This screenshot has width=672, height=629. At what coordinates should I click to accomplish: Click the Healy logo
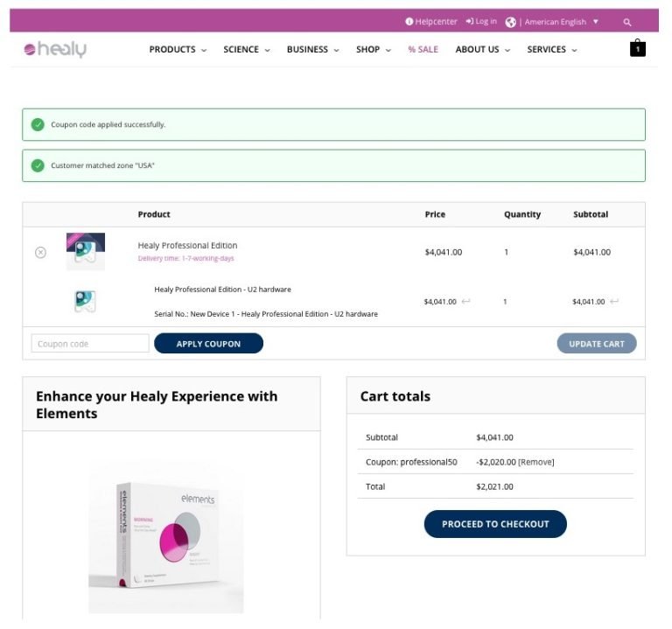[x=55, y=49]
